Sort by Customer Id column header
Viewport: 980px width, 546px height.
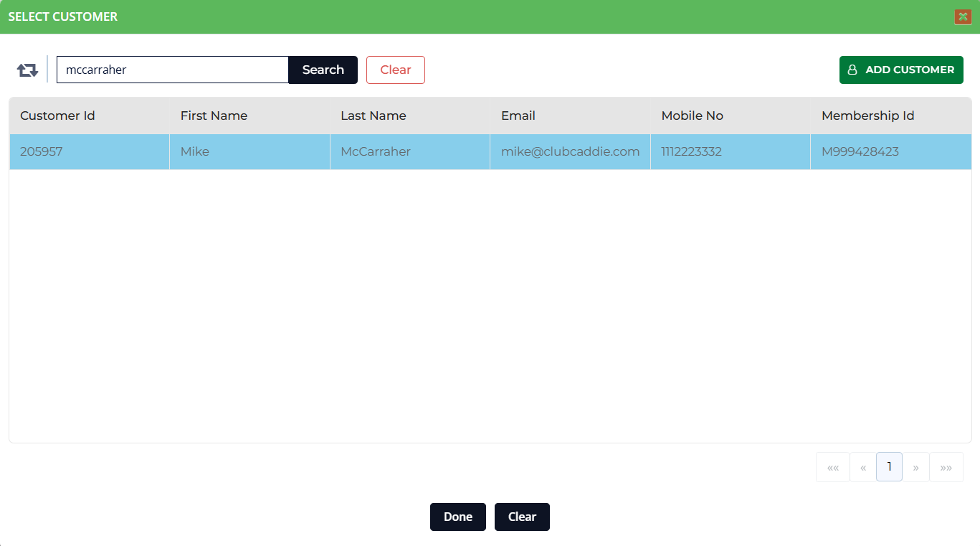point(57,116)
